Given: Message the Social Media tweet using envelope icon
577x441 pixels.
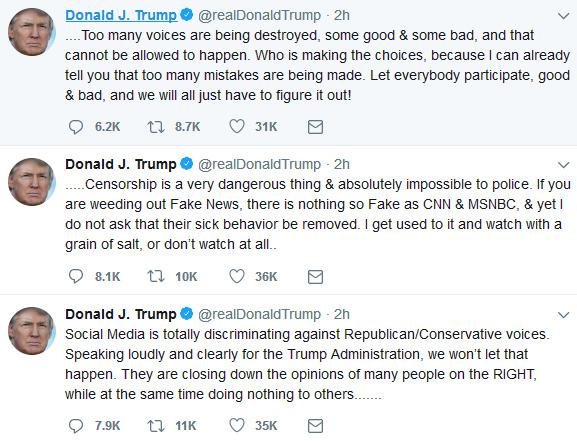Looking at the screenshot, I should point(315,426).
